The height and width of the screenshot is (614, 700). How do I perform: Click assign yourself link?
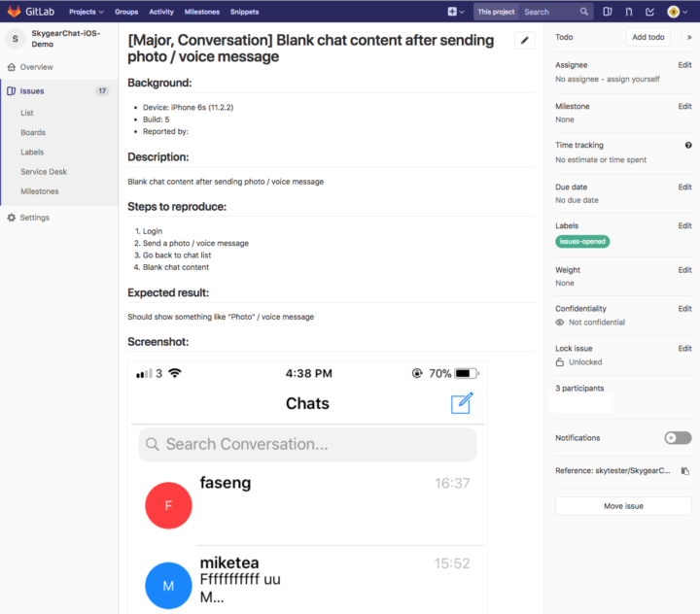[x=633, y=79]
